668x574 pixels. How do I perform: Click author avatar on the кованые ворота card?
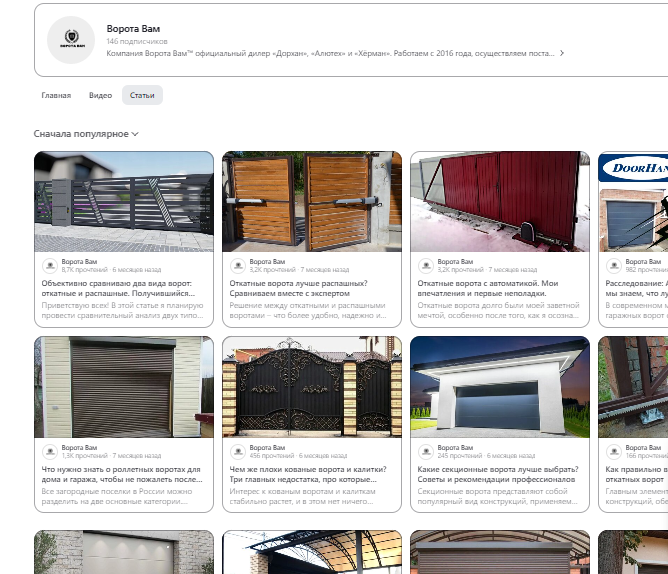[238, 451]
